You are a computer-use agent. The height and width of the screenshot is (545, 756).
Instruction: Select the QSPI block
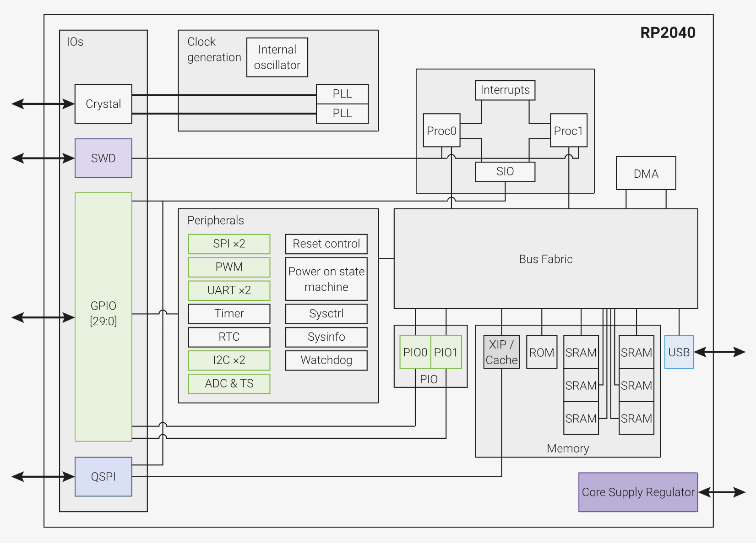tap(103, 477)
